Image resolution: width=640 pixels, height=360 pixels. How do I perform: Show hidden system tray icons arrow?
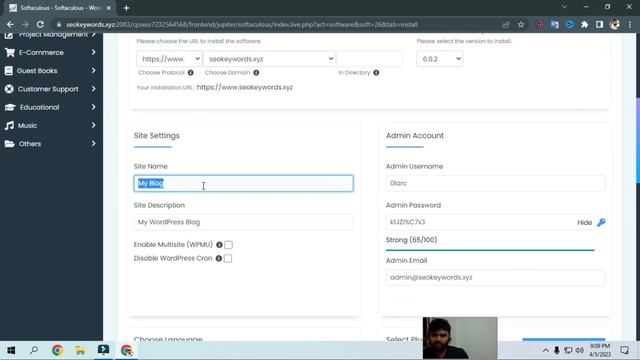coord(545,351)
